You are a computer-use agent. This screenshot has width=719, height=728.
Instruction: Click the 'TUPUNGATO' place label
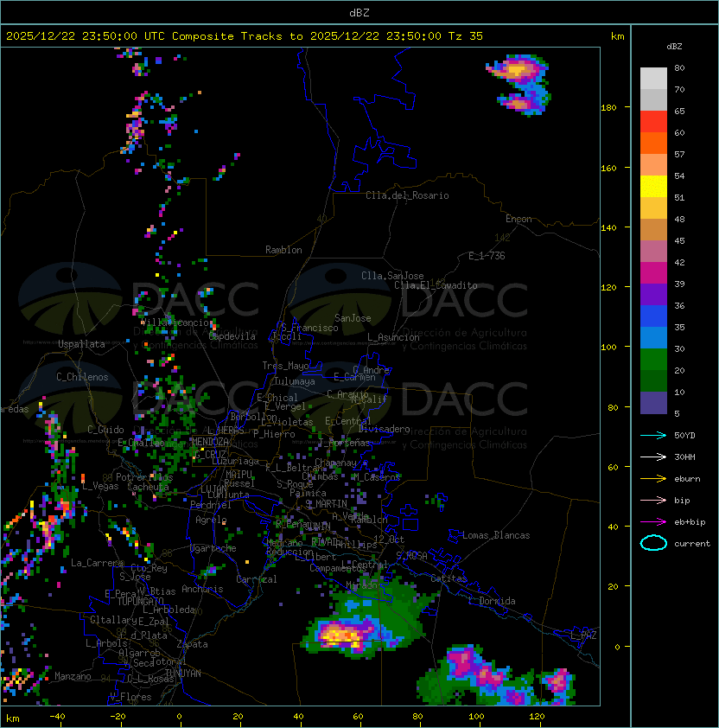[x=140, y=602]
